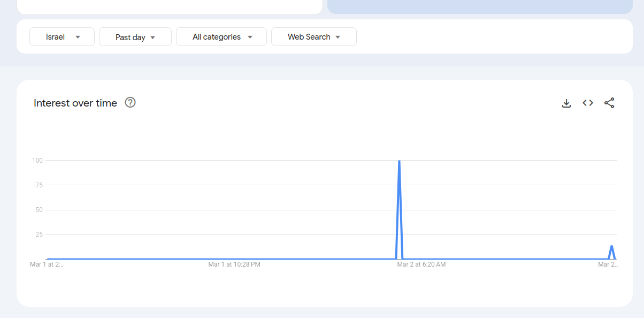This screenshot has height=318, width=644.
Task: Click the 'Mar 1 at 10:28 PM' axis label
Action: tap(234, 264)
